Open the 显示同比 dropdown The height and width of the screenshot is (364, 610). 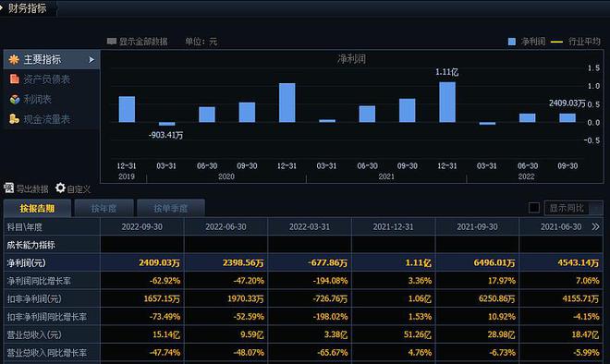(573, 208)
